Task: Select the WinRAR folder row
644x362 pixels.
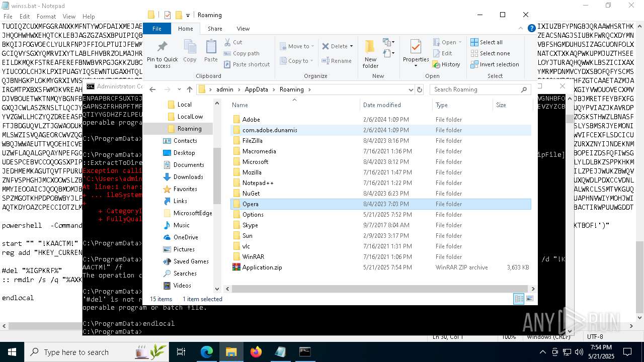Action: 381,257
